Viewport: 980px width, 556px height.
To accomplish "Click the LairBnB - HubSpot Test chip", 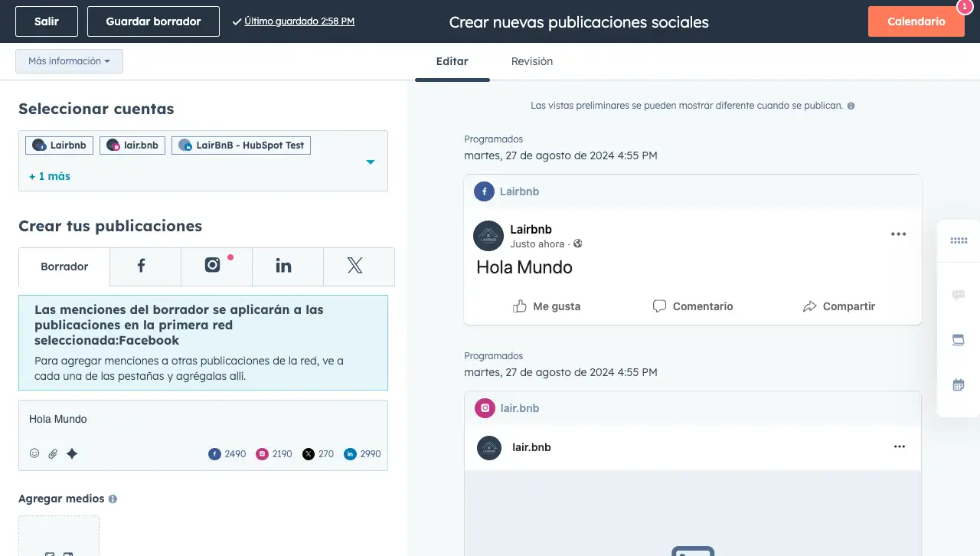I will pyautogui.click(x=241, y=146).
